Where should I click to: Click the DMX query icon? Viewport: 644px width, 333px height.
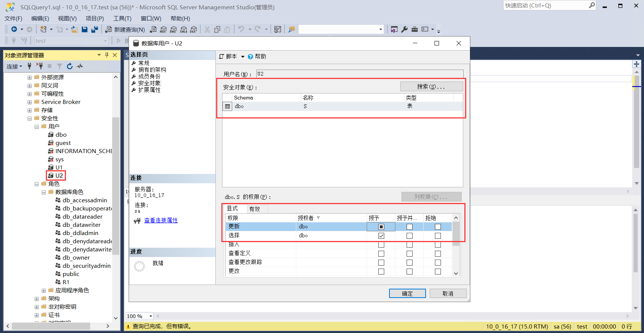click(x=173, y=29)
